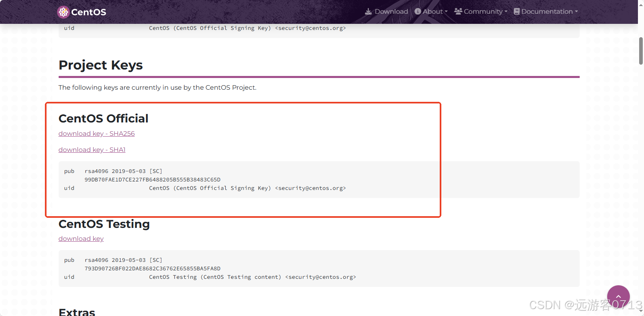Click the 'The following keys are currently in use' sentence
The width and height of the screenshot is (644, 316).
[157, 87]
